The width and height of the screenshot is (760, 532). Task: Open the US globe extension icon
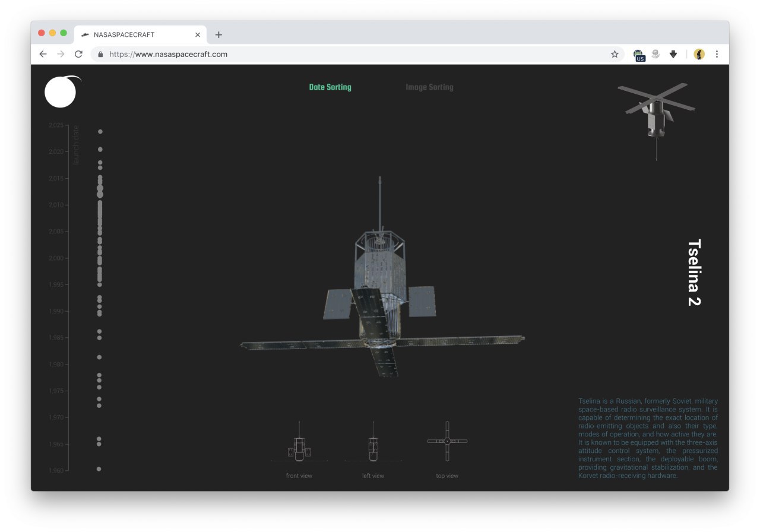click(x=639, y=55)
